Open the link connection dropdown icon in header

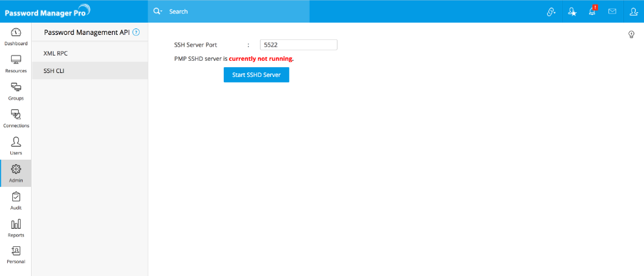click(551, 12)
